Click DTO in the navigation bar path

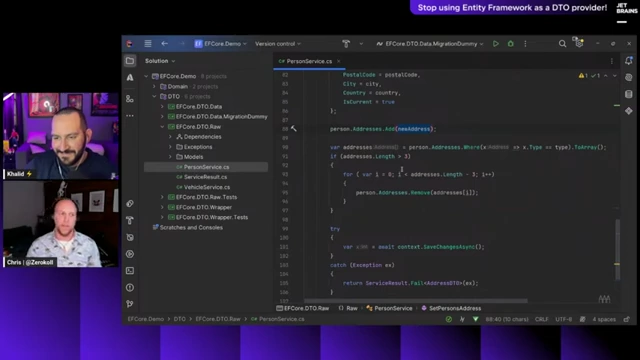point(180,319)
